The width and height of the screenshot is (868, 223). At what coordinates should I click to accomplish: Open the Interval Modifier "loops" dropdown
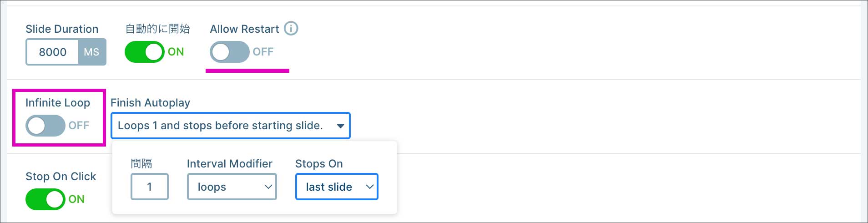(232, 187)
